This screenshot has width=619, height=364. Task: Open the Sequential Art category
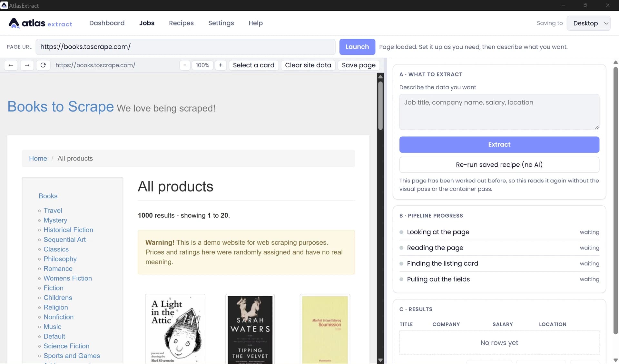(65, 240)
